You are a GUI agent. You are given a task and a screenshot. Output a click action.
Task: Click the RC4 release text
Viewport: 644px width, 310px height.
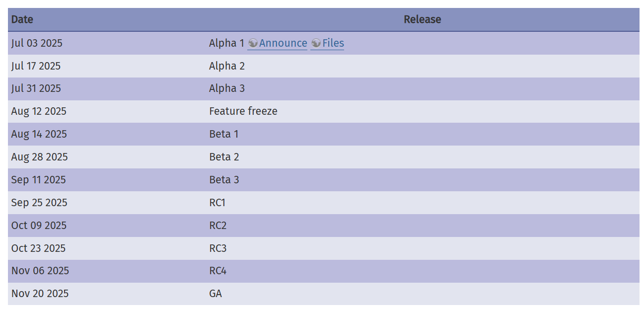pos(217,271)
